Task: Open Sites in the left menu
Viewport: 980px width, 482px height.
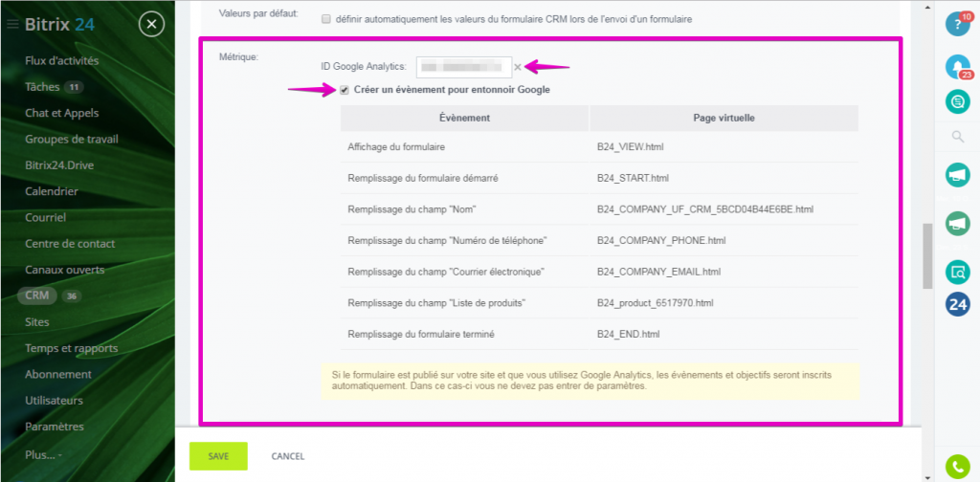Action: click(37, 322)
